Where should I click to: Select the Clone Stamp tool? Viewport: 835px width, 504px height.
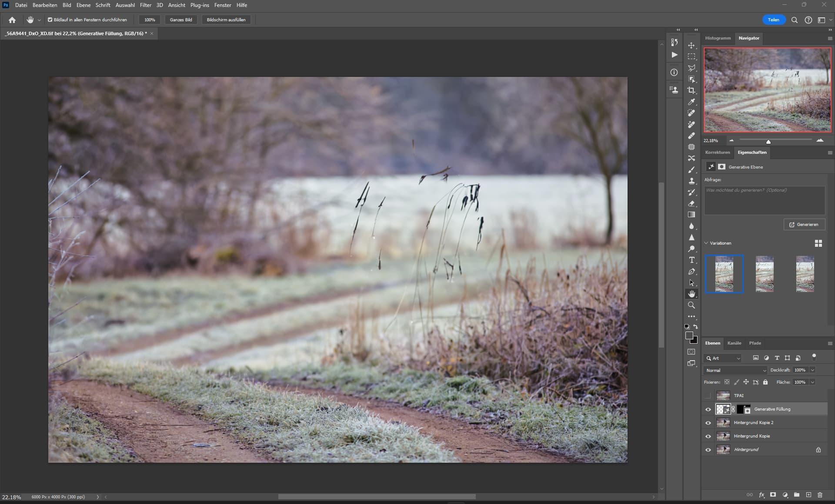[691, 181]
